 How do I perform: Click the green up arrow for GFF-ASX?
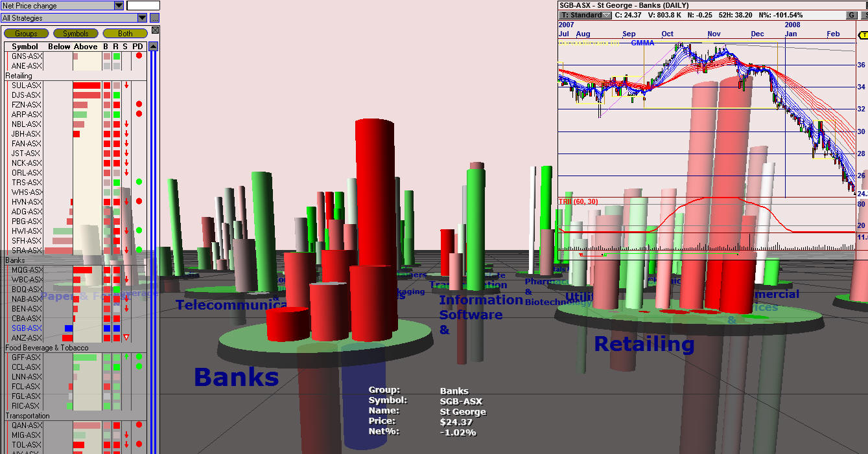pyautogui.click(x=126, y=357)
